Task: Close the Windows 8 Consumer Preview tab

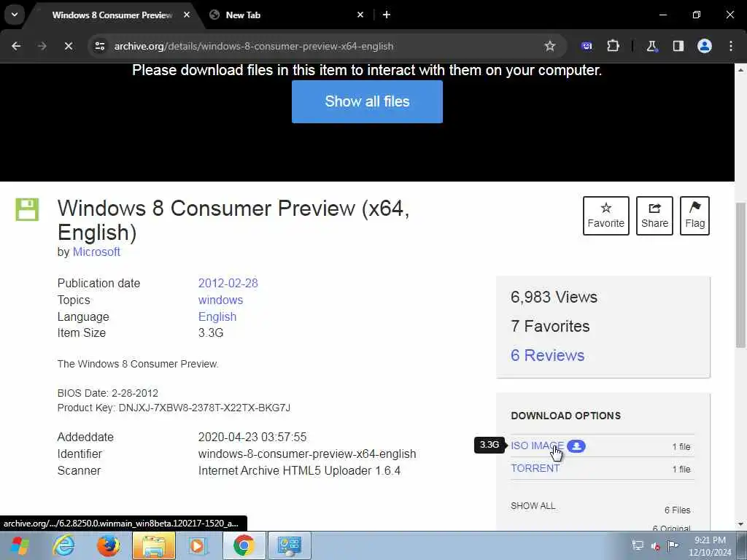Action: [187, 15]
